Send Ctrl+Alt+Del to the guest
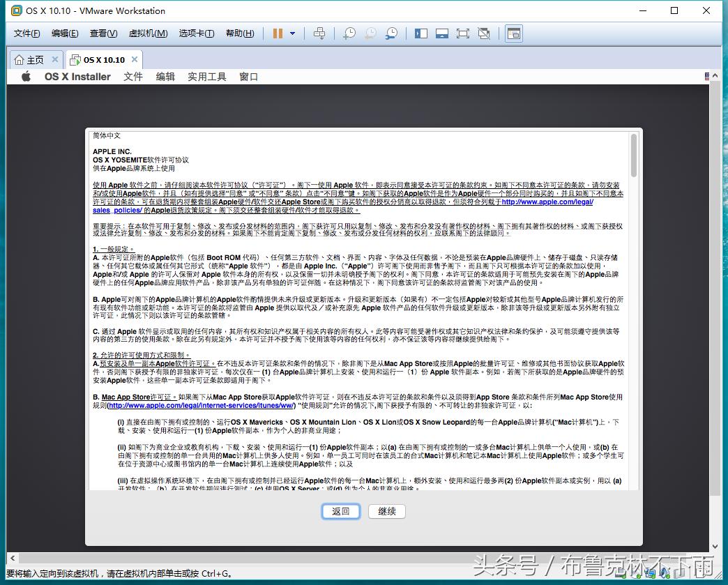Screen dimensions: 728x585 tap(319, 33)
